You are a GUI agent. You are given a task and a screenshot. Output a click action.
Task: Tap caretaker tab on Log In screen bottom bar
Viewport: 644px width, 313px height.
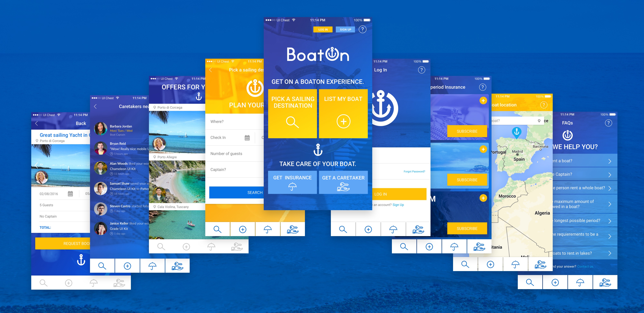click(x=418, y=229)
